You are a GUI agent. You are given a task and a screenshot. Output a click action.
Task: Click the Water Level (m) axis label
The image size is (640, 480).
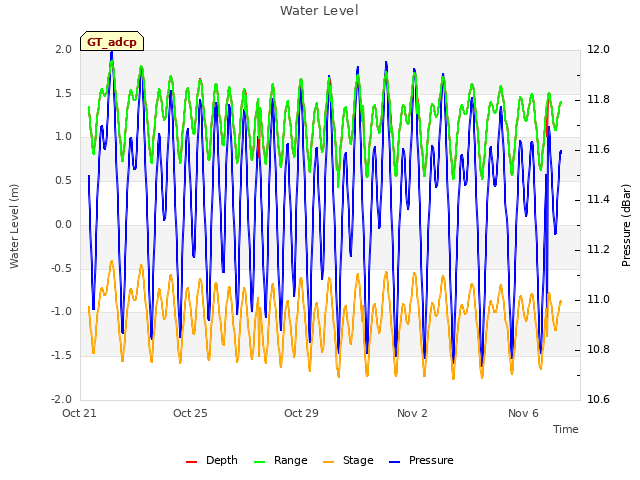pos(14,226)
